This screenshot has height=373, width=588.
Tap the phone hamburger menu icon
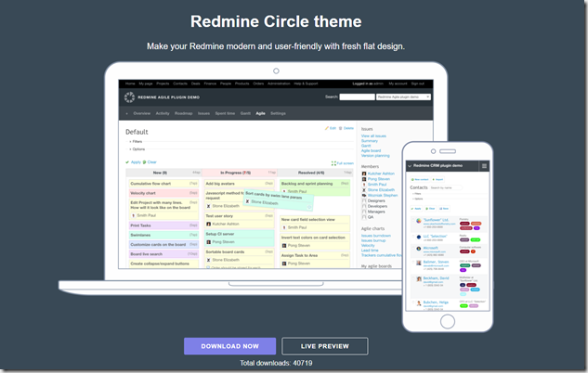(x=484, y=166)
